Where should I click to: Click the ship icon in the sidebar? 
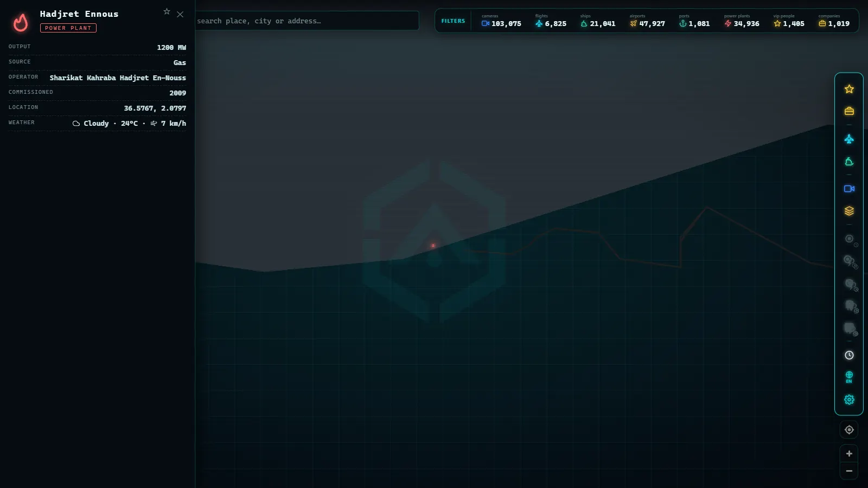[849, 162]
